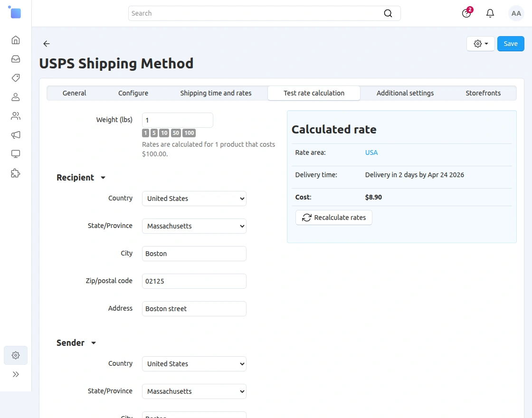
Task: Expand sidebar with double chevron icon
Action: pyautogui.click(x=16, y=374)
